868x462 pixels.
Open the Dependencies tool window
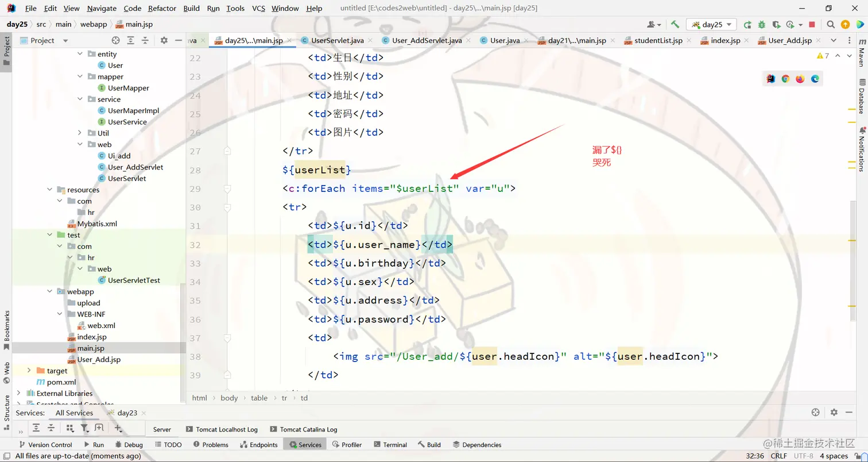click(x=477, y=445)
